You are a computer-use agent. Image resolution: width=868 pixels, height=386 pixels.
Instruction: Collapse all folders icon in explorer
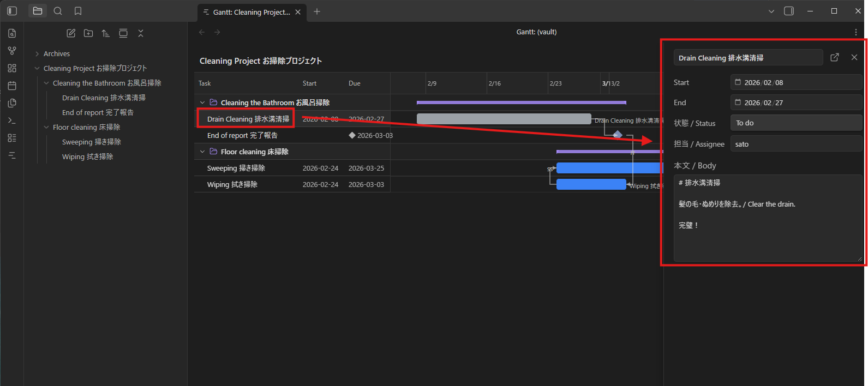[141, 33]
